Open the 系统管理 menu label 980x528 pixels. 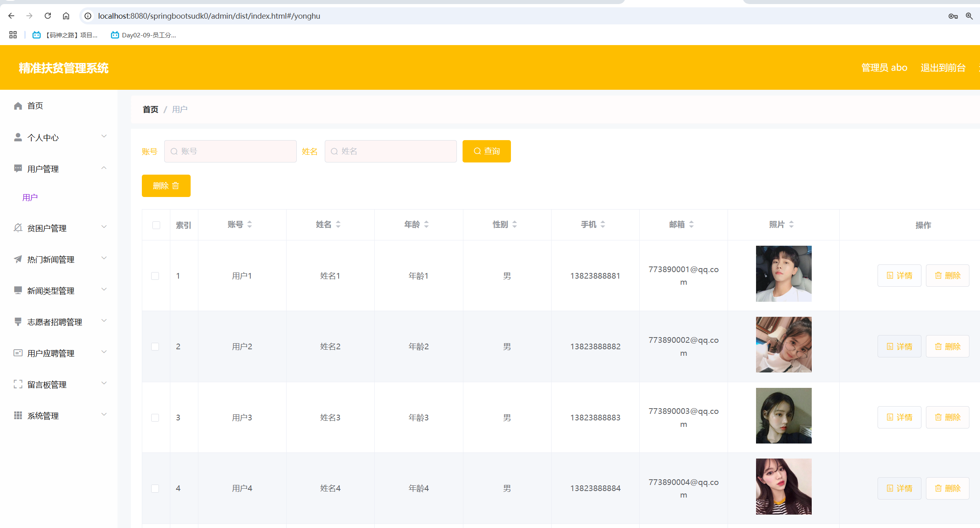[x=43, y=416]
